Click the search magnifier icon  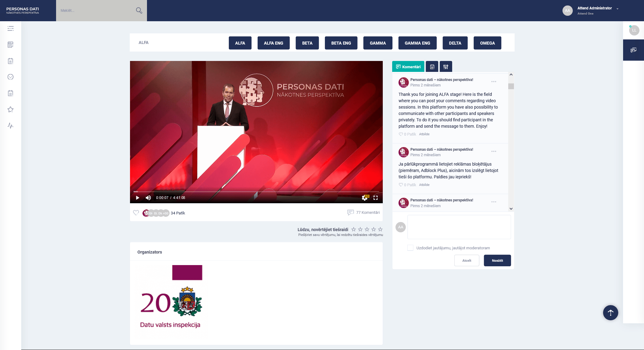139,11
